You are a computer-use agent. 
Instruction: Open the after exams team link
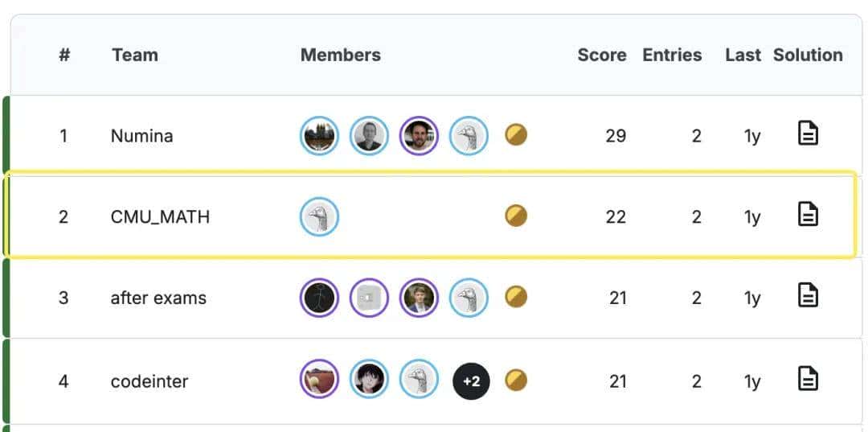pos(158,298)
